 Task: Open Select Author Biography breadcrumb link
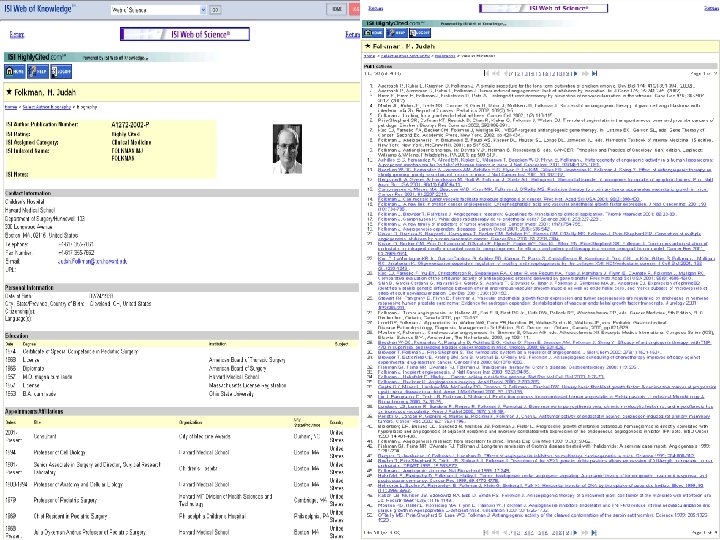(47, 107)
